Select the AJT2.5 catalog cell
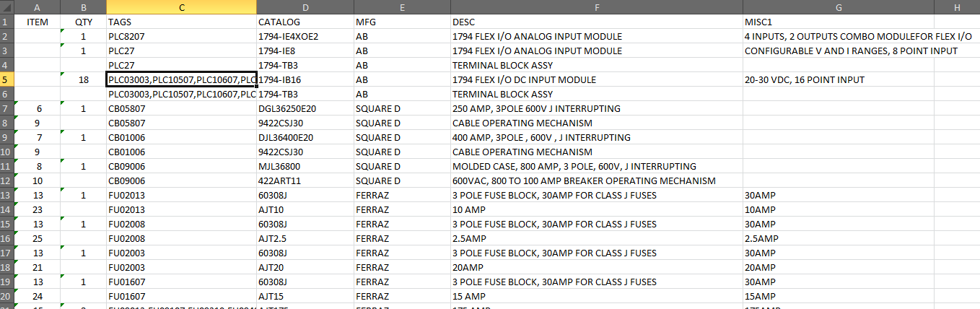Screen dimensions: 980x309 tap(305, 238)
